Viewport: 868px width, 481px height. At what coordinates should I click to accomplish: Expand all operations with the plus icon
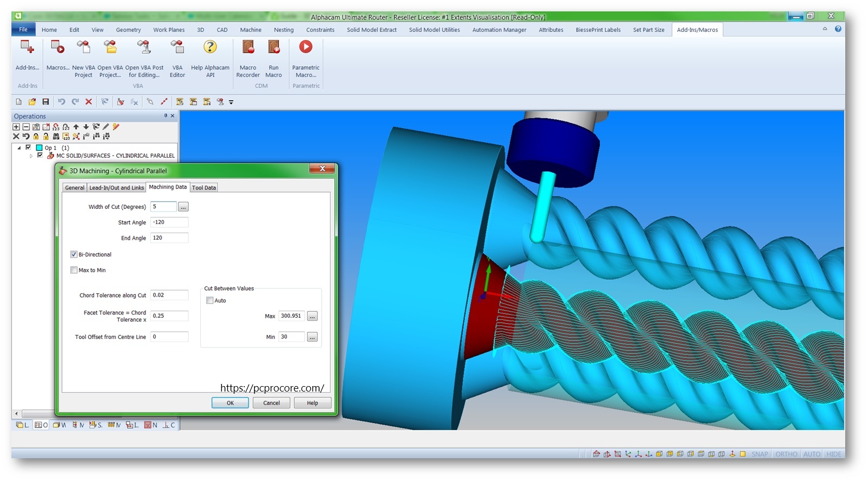(16, 127)
